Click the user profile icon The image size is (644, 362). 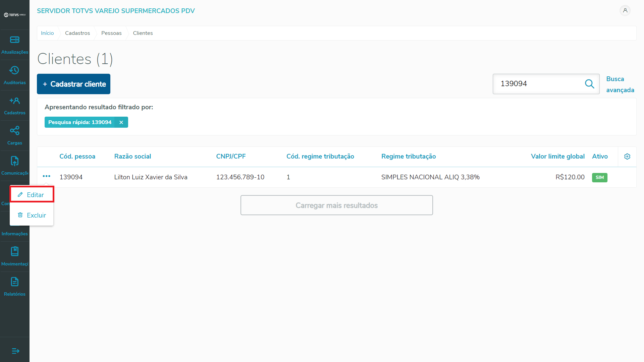(x=625, y=11)
